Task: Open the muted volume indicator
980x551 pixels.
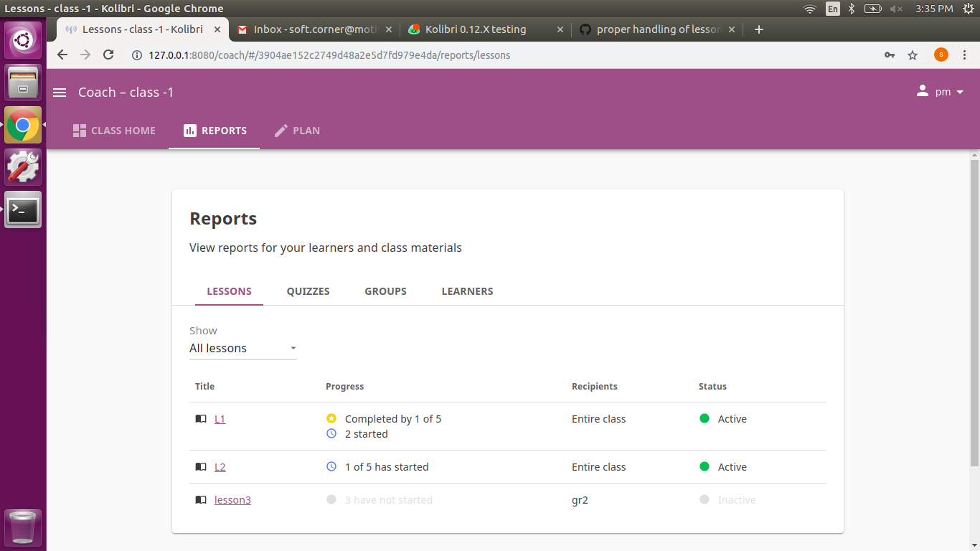Action: click(x=896, y=9)
